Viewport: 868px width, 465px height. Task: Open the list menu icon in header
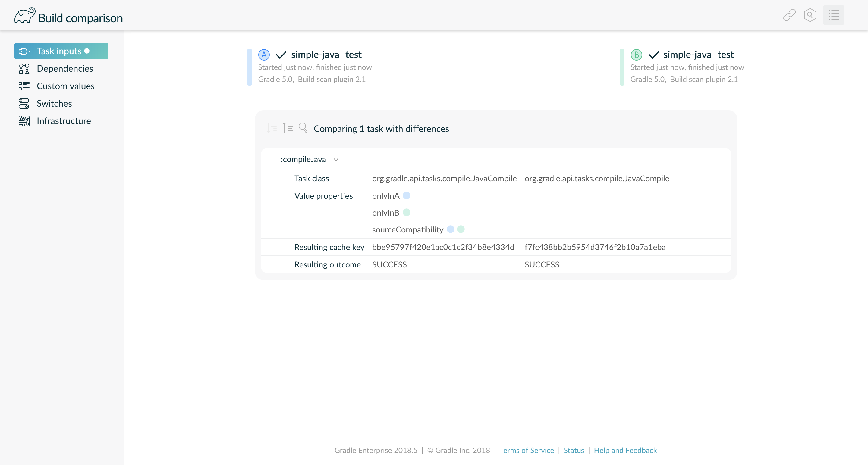click(x=833, y=15)
